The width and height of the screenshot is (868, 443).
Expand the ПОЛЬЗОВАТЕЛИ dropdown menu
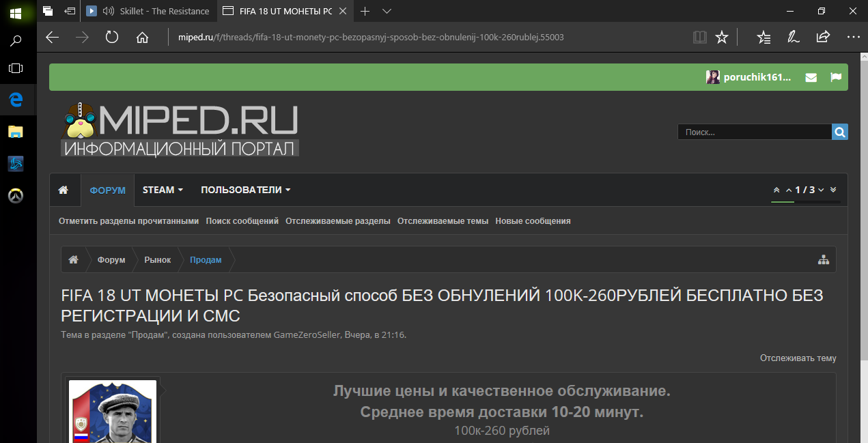coord(246,190)
